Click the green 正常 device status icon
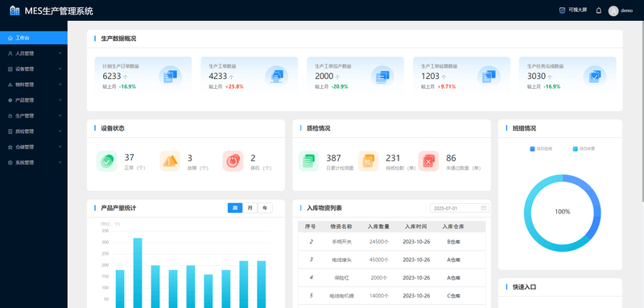This screenshot has height=308, width=644. 107,160
